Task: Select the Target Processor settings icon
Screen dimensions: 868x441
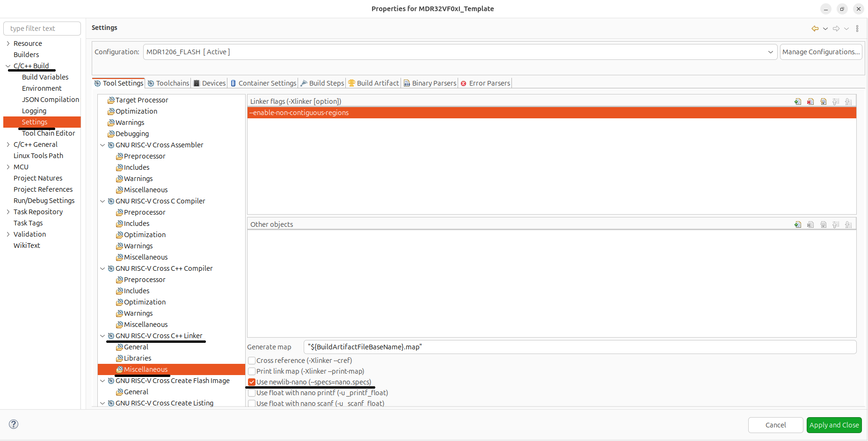Action: [x=111, y=100]
